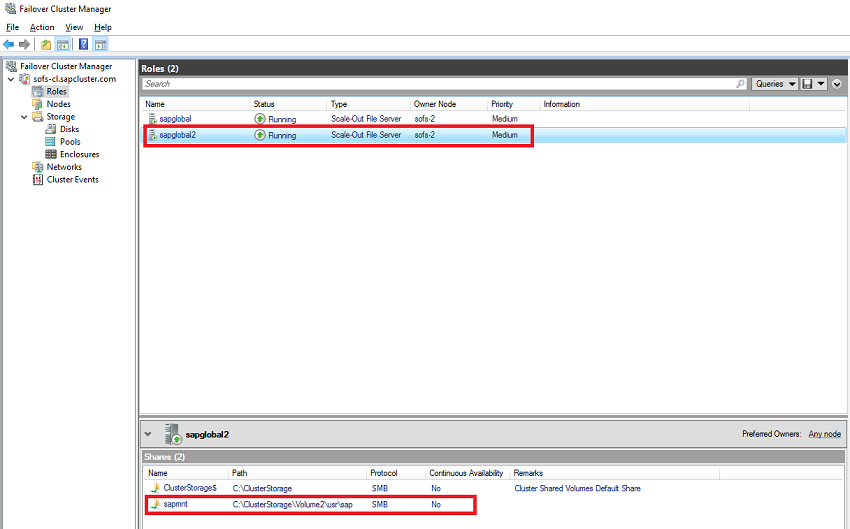Click the ClusterStorage$ share folder icon
The image size is (850, 529).
(155, 488)
